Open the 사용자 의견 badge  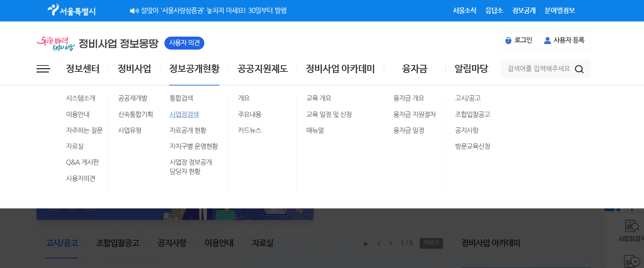coord(184,43)
